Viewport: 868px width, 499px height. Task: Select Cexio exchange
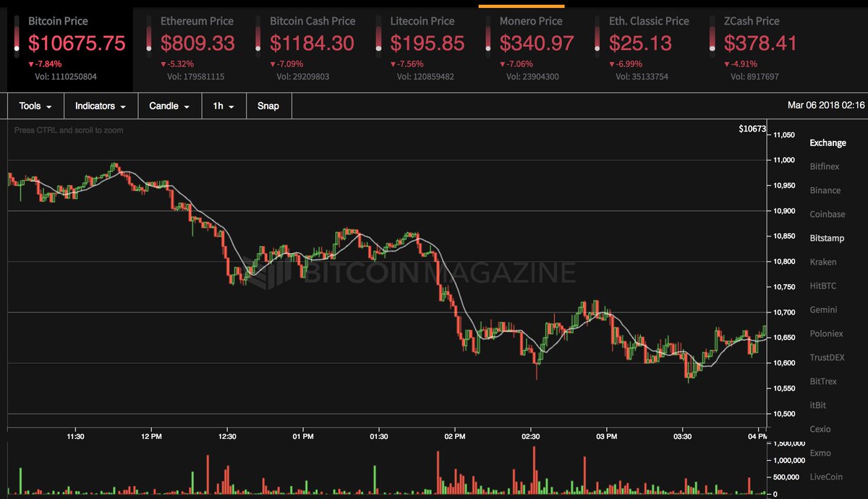pyautogui.click(x=820, y=429)
